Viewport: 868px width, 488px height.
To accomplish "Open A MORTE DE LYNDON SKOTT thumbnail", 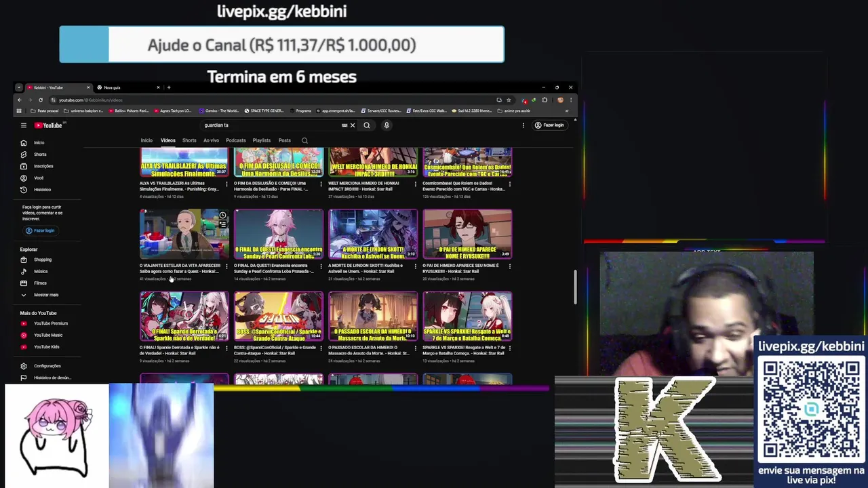I will click(x=373, y=234).
